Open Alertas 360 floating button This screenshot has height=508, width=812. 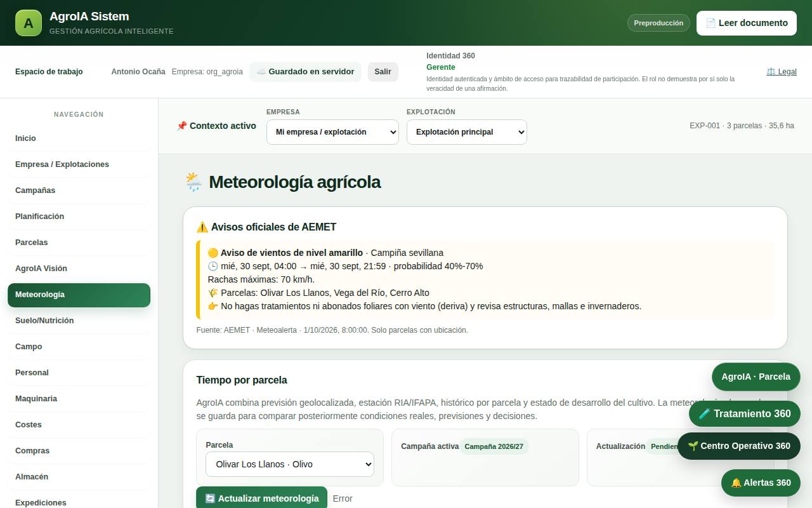pos(761,483)
